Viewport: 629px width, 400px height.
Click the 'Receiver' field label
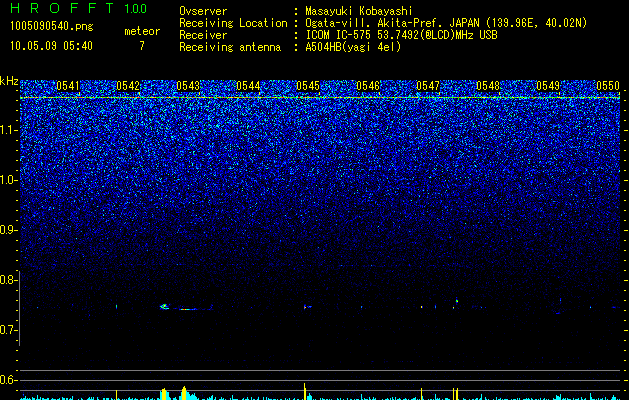pyautogui.click(x=203, y=35)
